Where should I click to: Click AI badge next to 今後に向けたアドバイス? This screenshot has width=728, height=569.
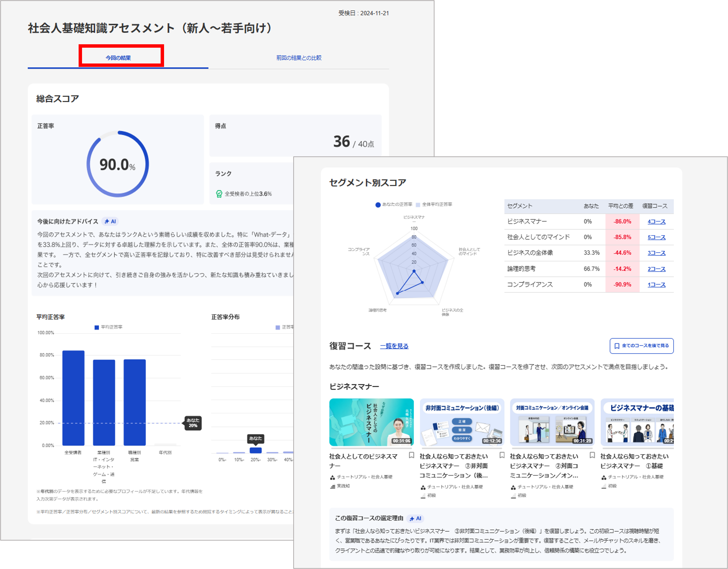[x=110, y=221]
